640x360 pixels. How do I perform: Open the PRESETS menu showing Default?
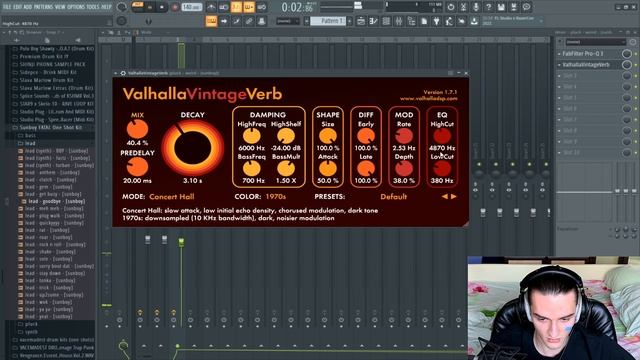pyautogui.click(x=393, y=196)
